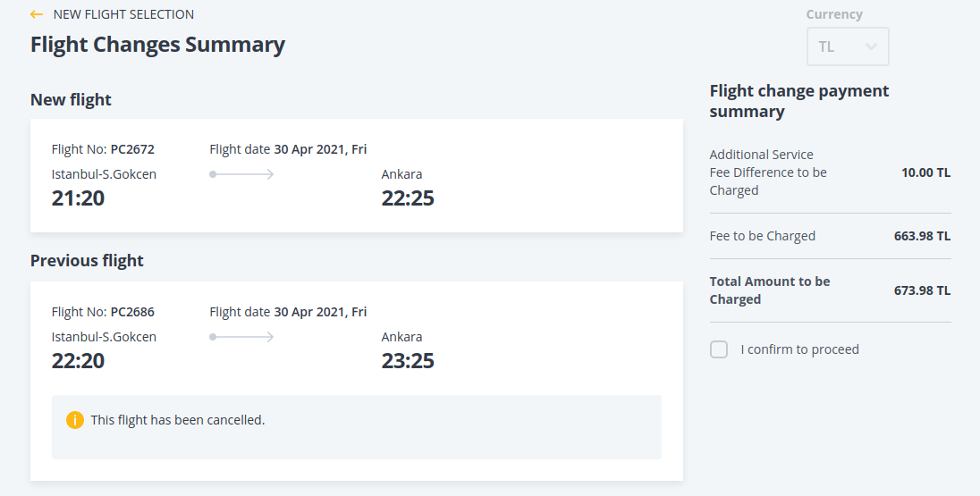
Task: Click the yellow cancelled flight info icon
Action: point(75,420)
